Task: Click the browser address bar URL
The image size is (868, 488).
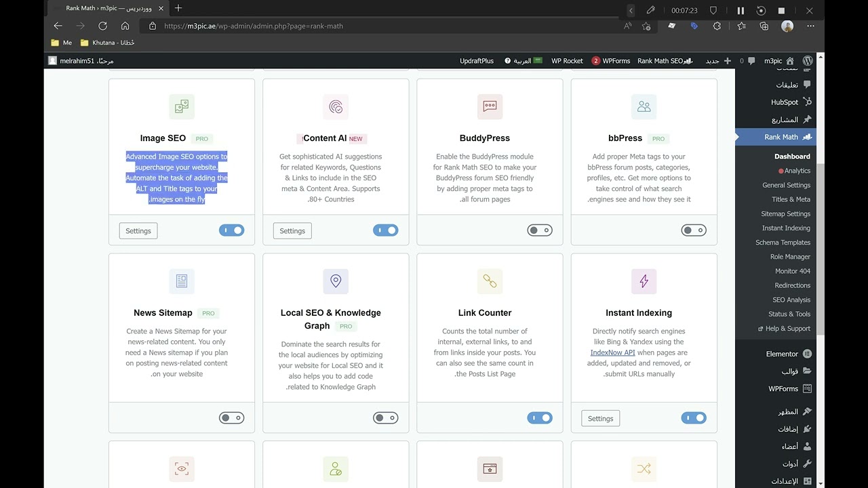Action: (x=254, y=26)
